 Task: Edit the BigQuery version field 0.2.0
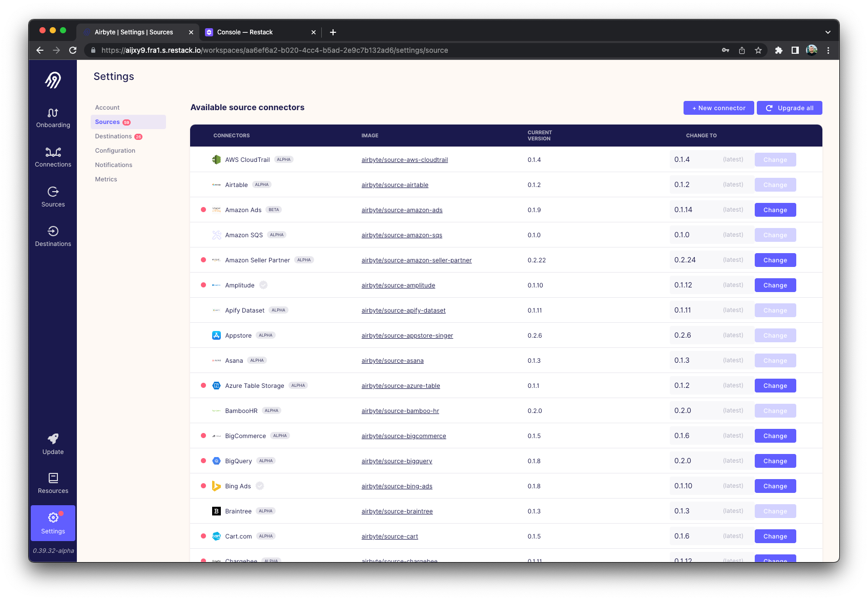tap(711, 461)
